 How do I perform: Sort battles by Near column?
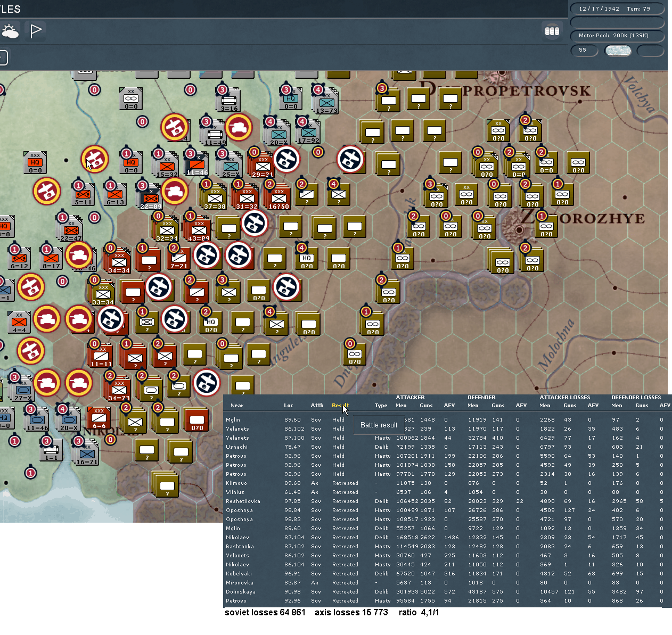(x=237, y=406)
